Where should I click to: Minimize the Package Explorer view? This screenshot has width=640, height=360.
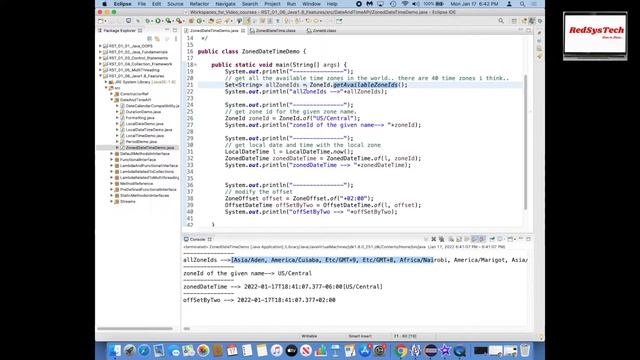click(167, 30)
